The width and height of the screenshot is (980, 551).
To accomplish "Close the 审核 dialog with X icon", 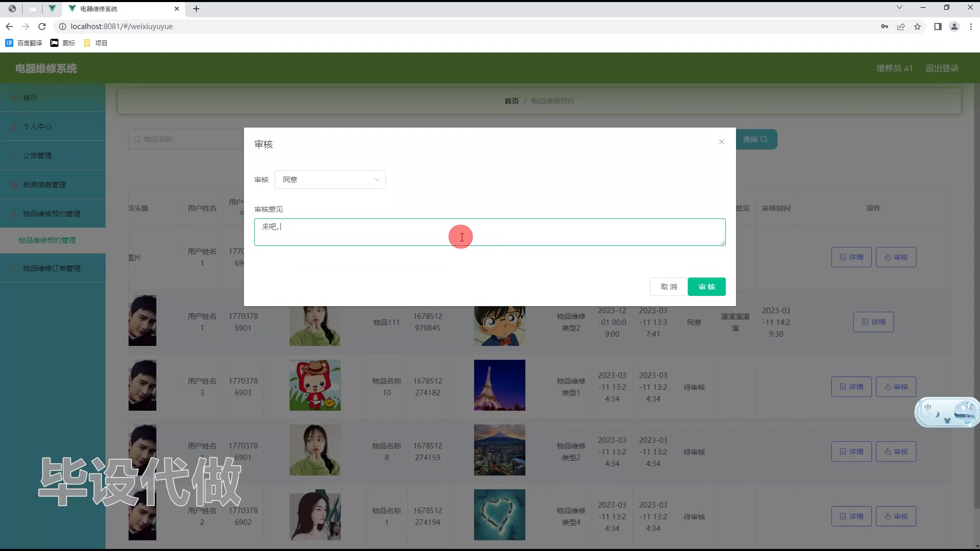I will [721, 142].
